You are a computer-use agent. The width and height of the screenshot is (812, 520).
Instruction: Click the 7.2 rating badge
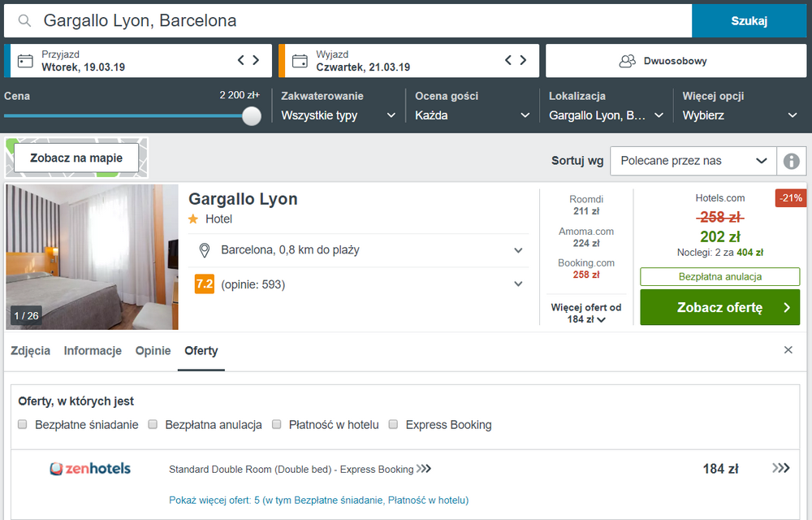point(205,284)
